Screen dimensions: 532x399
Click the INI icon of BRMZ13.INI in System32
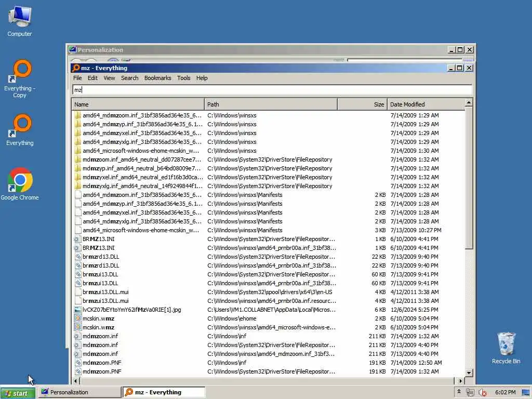(x=78, y=239)
